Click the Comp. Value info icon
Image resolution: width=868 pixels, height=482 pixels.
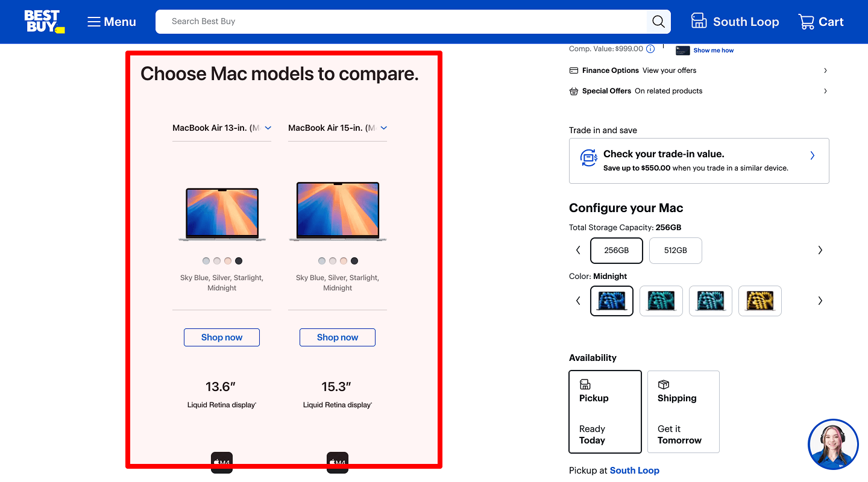[650, 49]
